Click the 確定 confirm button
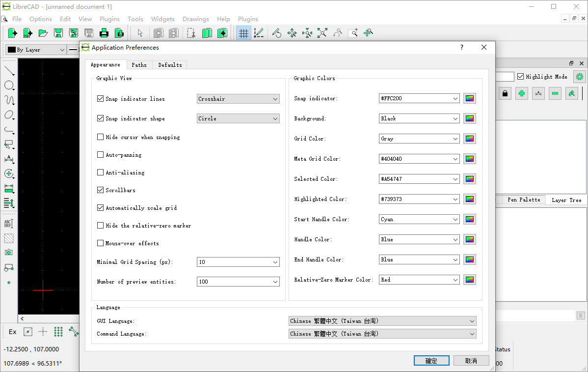The height and width of the screenshot is (372, 588). (x=431, y=361)
